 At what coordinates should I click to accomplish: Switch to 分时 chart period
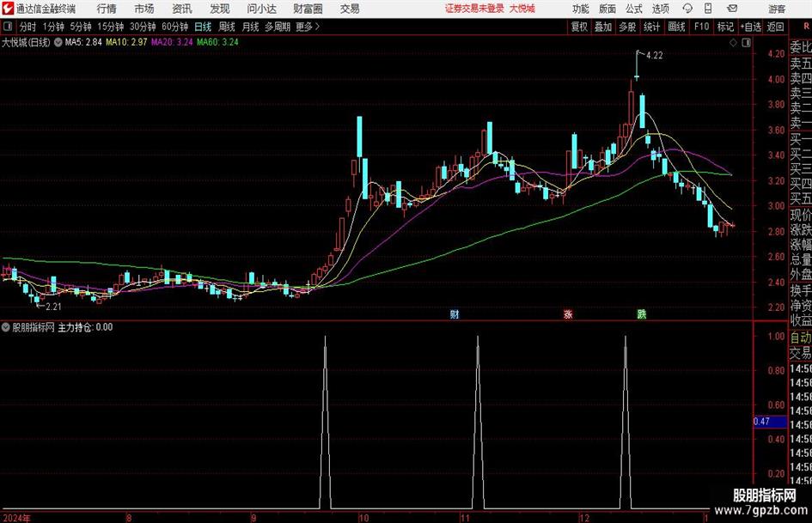coord(28,27)
